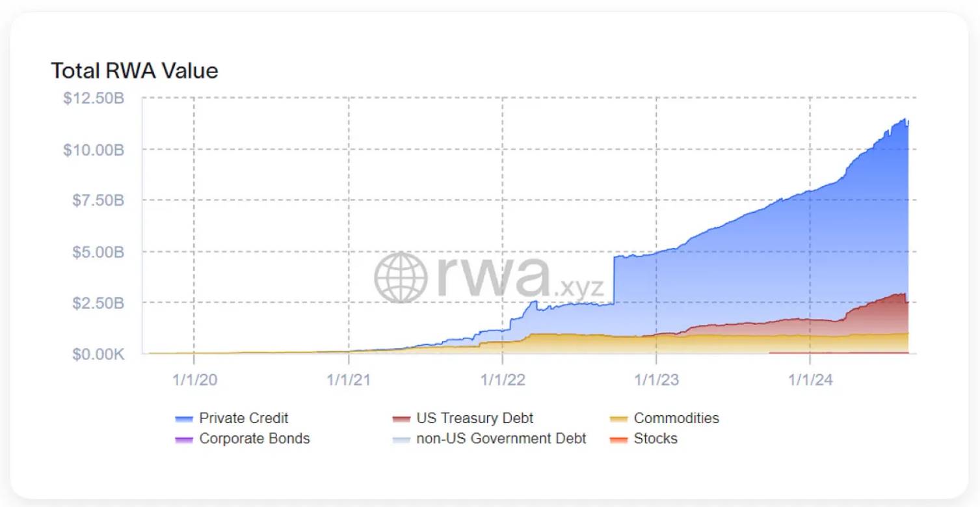
Task: Toggle the US Treasury Debt series label
Action: tap(475, 418)
